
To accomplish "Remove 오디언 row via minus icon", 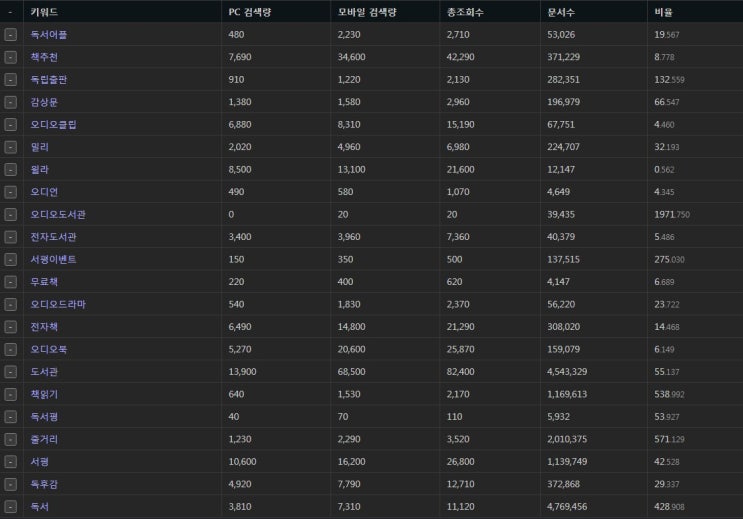I will click(x=10, y=192).
